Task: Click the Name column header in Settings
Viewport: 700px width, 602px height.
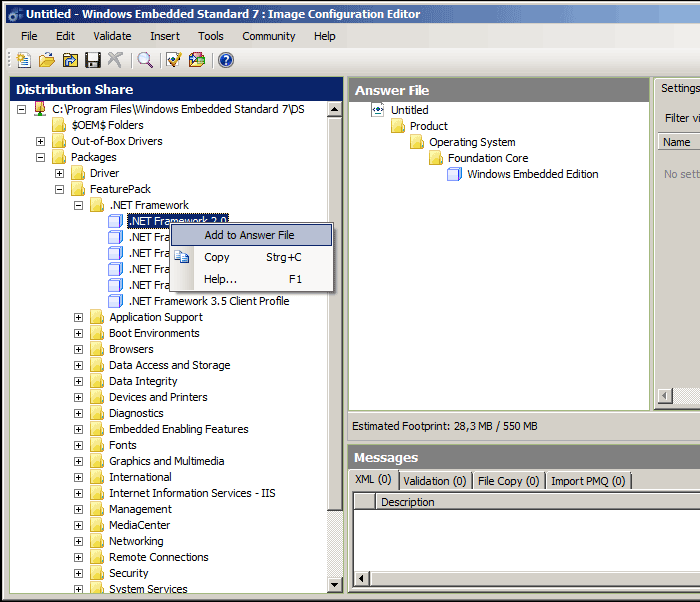Action: click(x=679, y=142)
